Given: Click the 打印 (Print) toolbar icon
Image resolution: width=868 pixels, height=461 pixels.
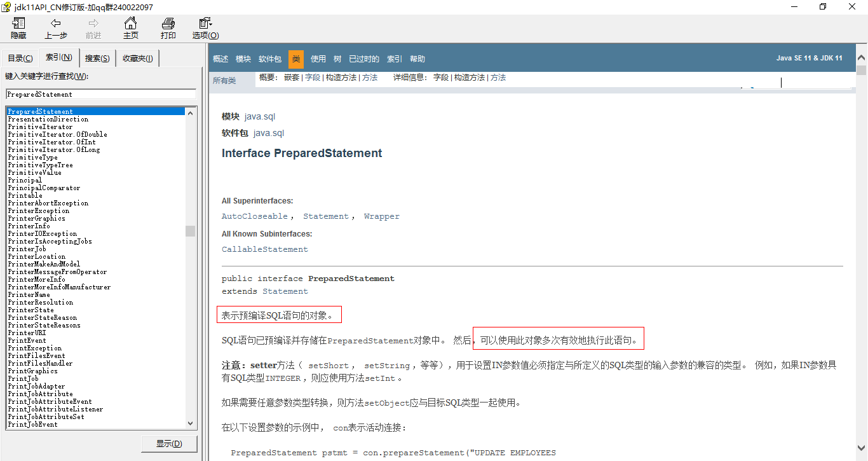Looking at the screenshot, I should point(168,24).
